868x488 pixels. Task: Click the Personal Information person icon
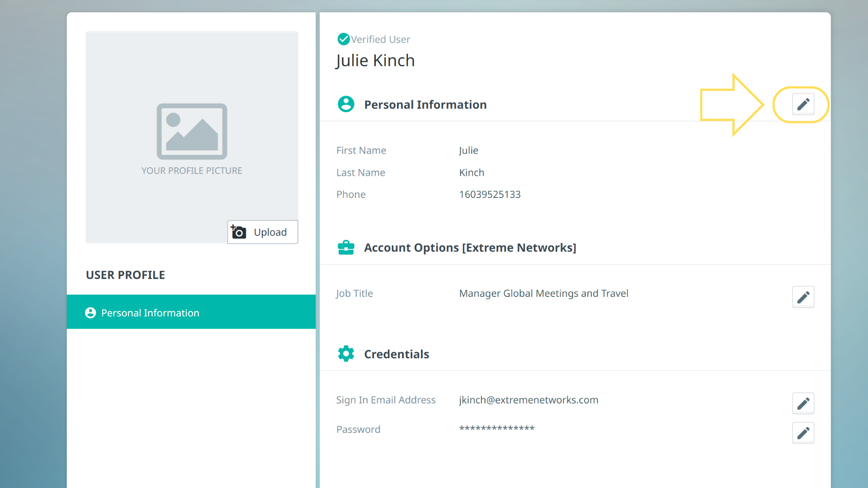[x=346, y=104]
